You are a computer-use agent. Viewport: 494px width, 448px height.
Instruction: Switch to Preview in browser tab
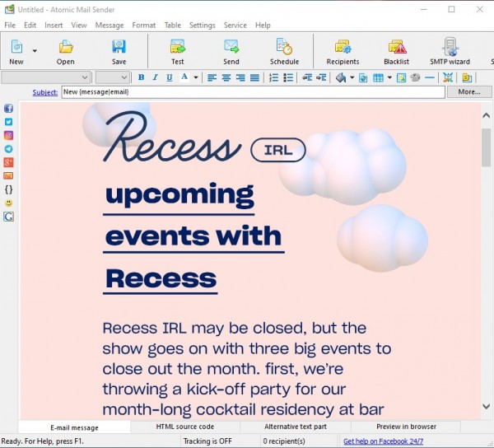point(406,427)
